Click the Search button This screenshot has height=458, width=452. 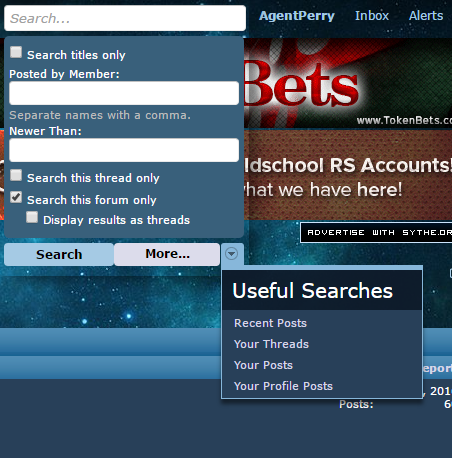click(x=59, y=254)
